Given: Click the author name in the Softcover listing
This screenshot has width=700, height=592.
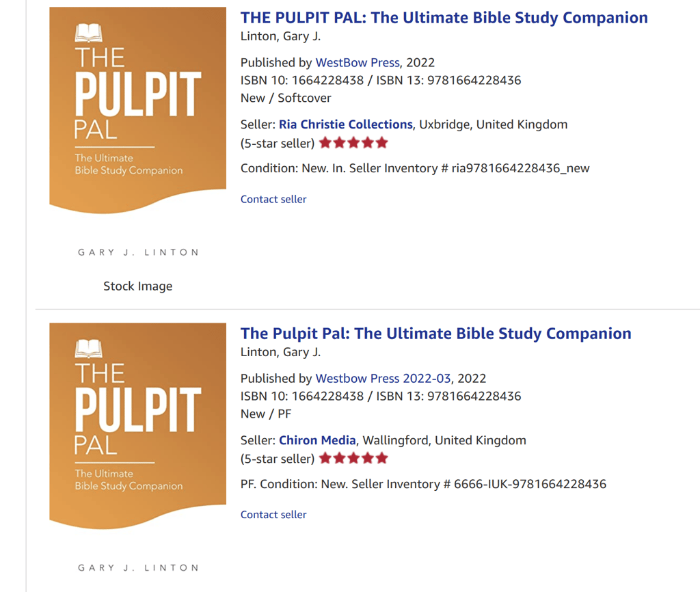Looking at the screenshot, I should pos(280,36).
